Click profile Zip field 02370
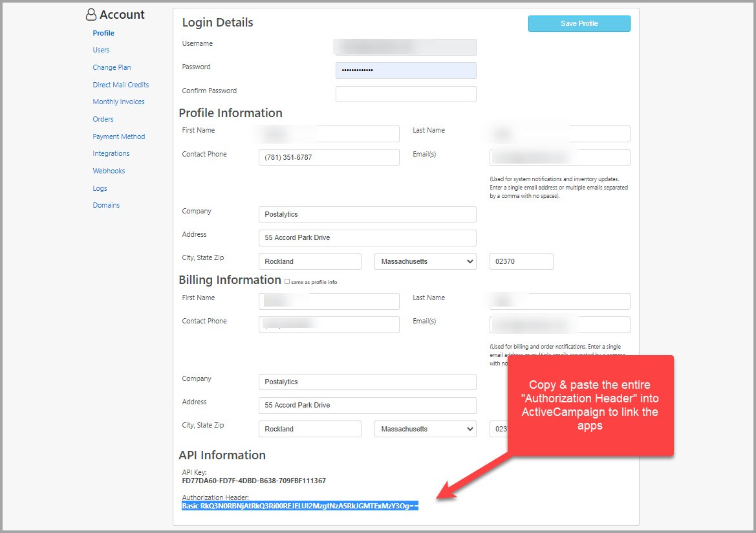Image resolution: width=756 pixels, height=533 pixels. (521, 261)
